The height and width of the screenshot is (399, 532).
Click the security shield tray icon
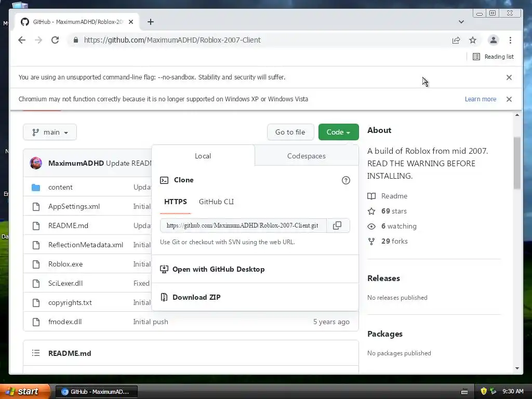484,391
